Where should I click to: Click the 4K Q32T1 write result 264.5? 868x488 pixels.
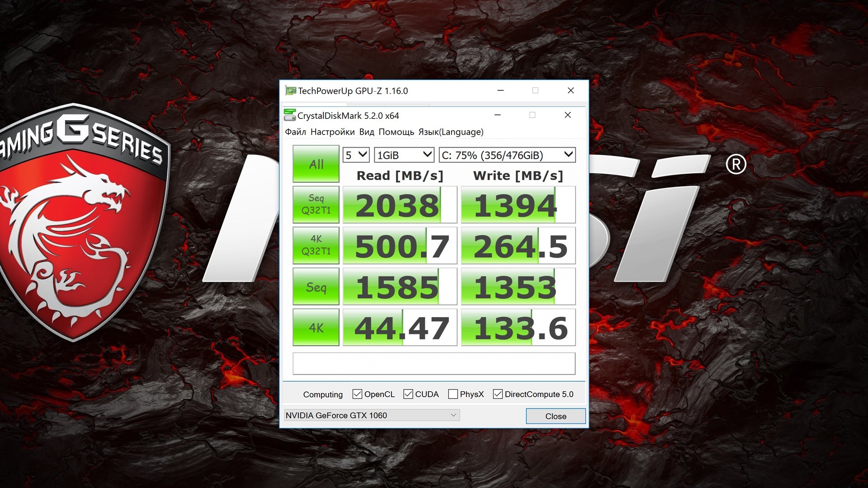[x=518, y=245]
